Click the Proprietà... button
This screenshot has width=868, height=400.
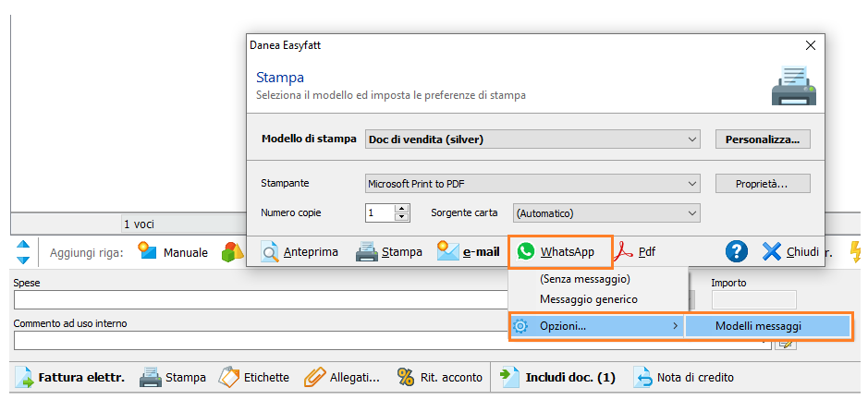tap(763, 184)
